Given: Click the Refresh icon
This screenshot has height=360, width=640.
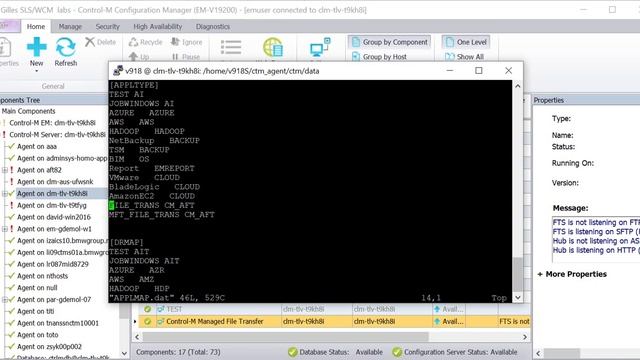Looking at the screenshot, I should [x=66, y=47].
